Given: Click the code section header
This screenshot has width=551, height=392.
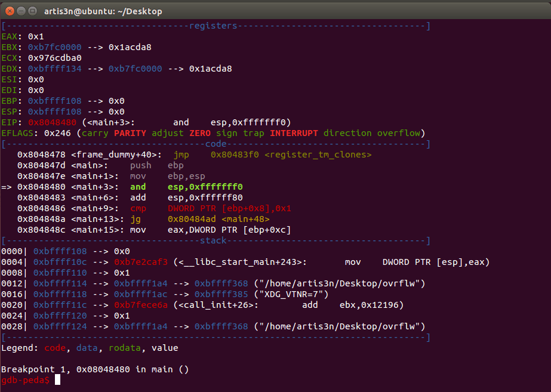Looking at the screenshot, I should tap(216, 144).
